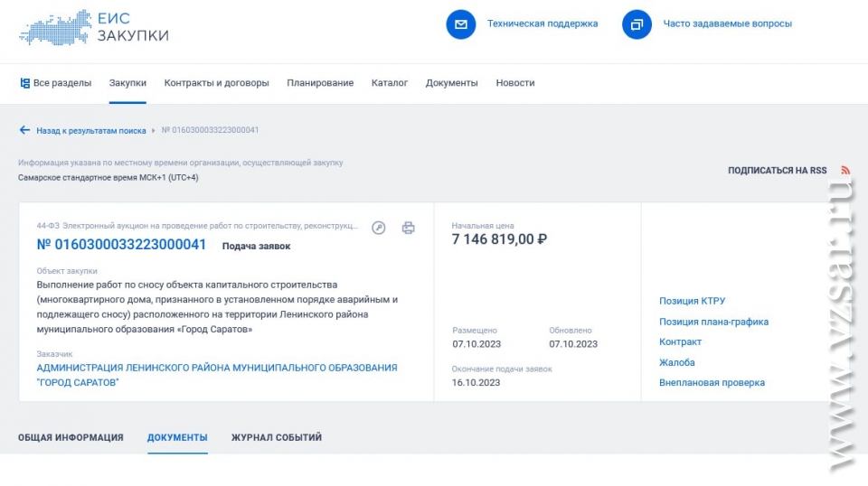Open the Новости section
Viewport: 868px width, 486px height.
[x=515, y=83]
